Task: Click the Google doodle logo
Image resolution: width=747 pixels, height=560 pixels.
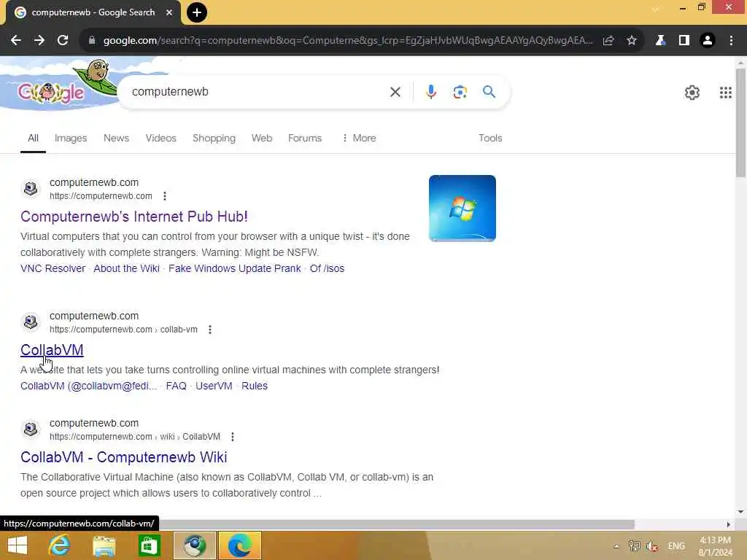Action: tap(60, 86)
